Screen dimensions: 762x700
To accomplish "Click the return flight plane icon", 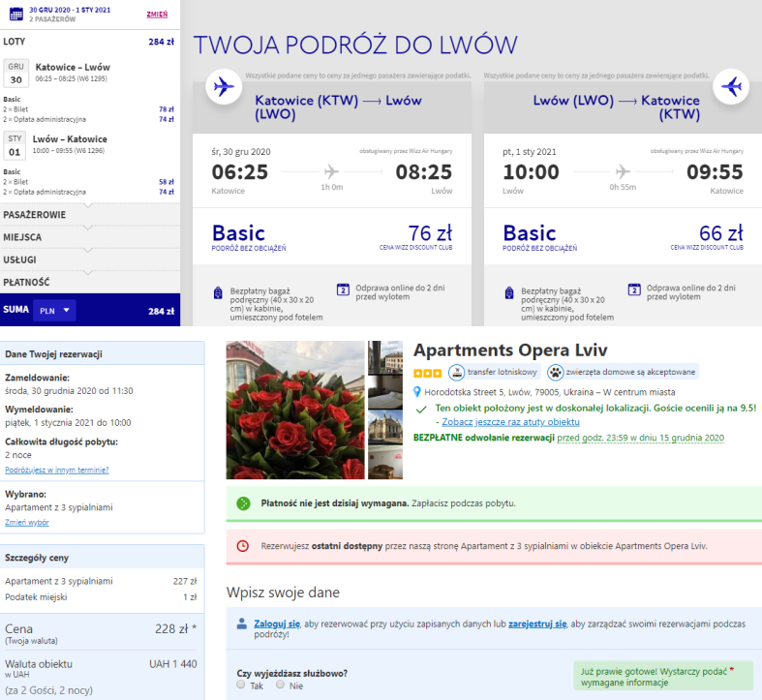I will (x=729, y=86).
